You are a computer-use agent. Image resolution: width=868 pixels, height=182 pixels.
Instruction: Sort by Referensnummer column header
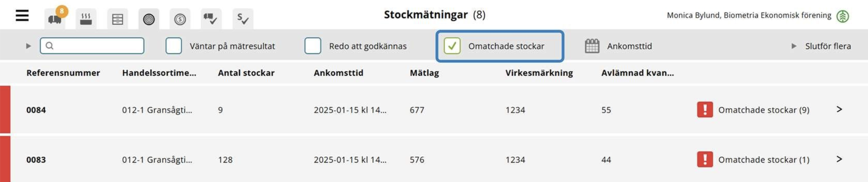(x=63, y=73)
